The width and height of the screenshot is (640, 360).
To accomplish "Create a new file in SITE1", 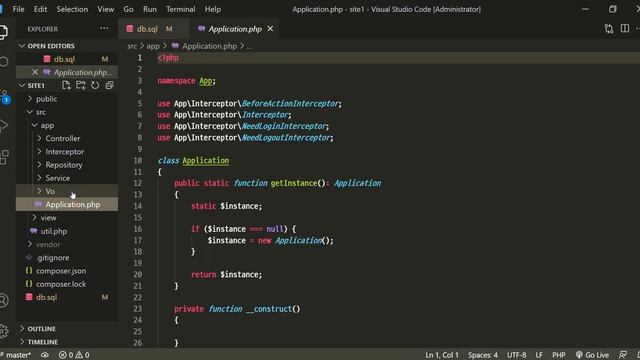I will click(66, 85).
